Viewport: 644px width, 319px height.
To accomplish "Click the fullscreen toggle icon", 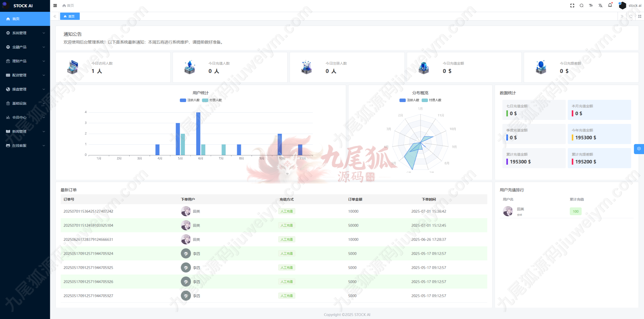I will click(x=572, y=6).
